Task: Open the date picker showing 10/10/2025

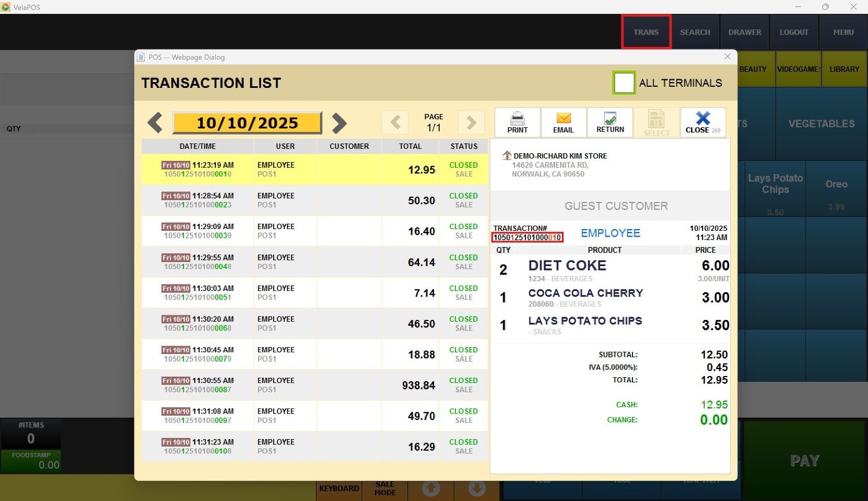Action: click(x=247, y=123)
